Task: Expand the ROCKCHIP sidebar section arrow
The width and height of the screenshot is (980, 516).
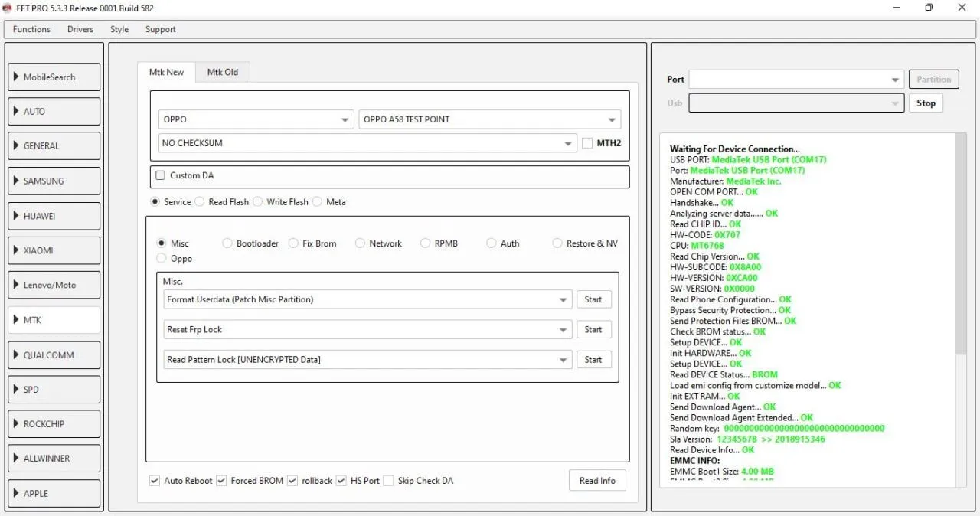Action: pos(16,423)
